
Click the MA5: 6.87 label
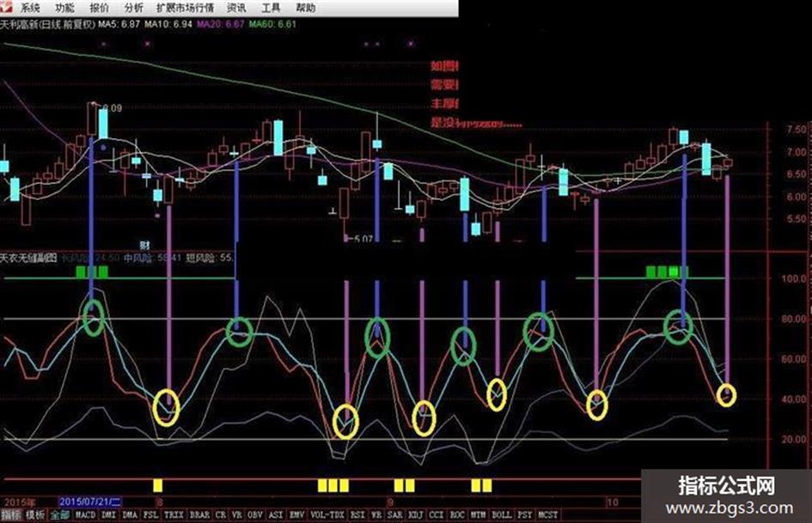point(119,24)
